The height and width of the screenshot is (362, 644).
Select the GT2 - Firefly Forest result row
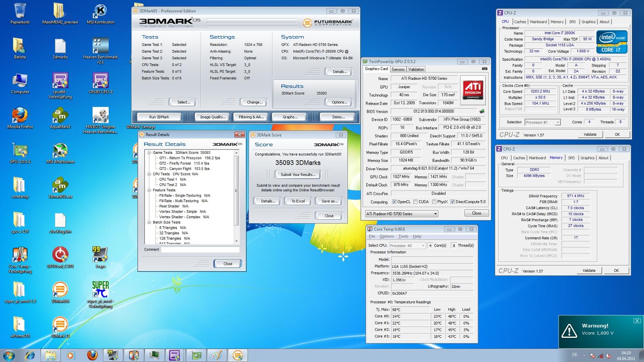click(184, 163)
